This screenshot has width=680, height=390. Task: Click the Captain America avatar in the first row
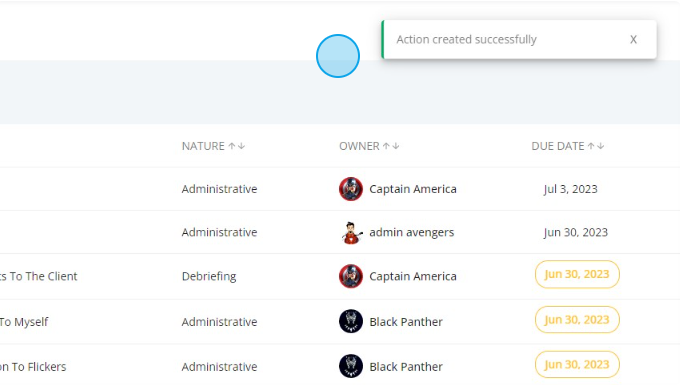pyautogui.click(x=351, y=189)
